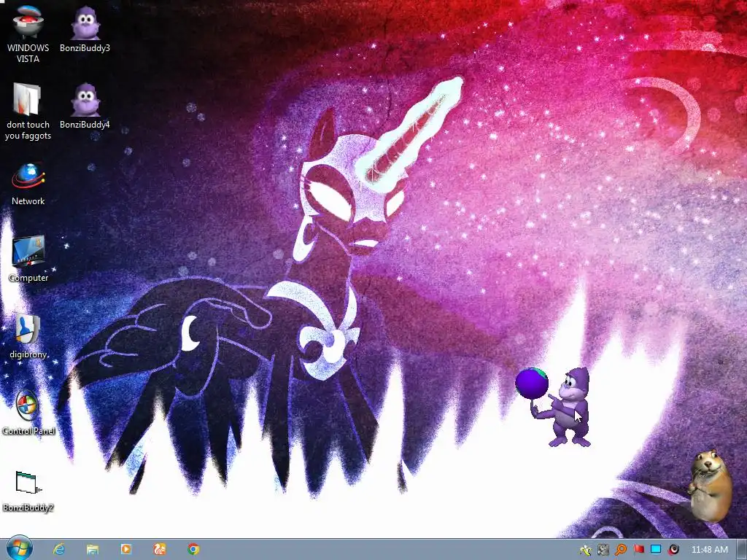Click the brown gopher desktop character
Screen dimensions: 747x560
pos(711,486)
